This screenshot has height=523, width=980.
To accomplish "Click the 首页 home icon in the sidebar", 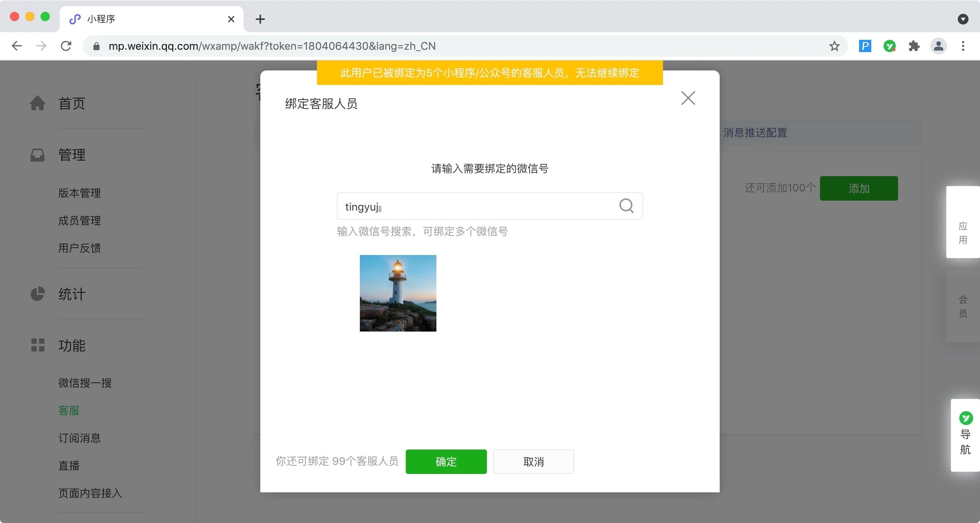I will point(38,103).
